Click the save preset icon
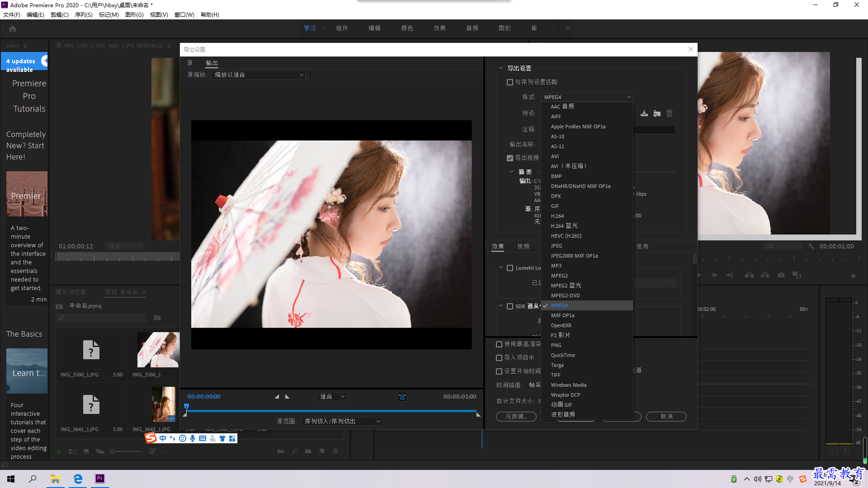 pyautogui.click(x=644, y=113)
